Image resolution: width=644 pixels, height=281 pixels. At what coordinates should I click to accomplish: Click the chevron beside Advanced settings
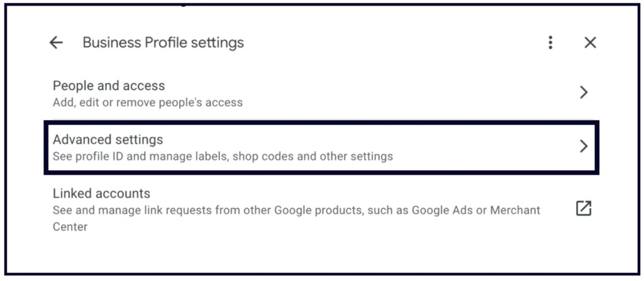tap(584, 146)
